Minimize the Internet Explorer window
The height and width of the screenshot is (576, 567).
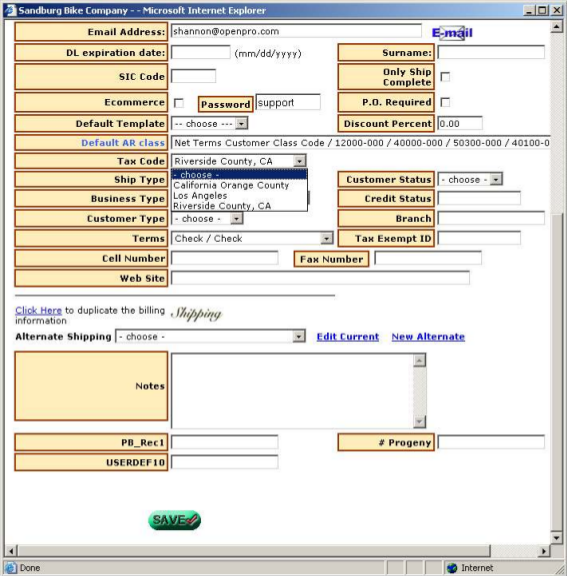tap(529, 10)
